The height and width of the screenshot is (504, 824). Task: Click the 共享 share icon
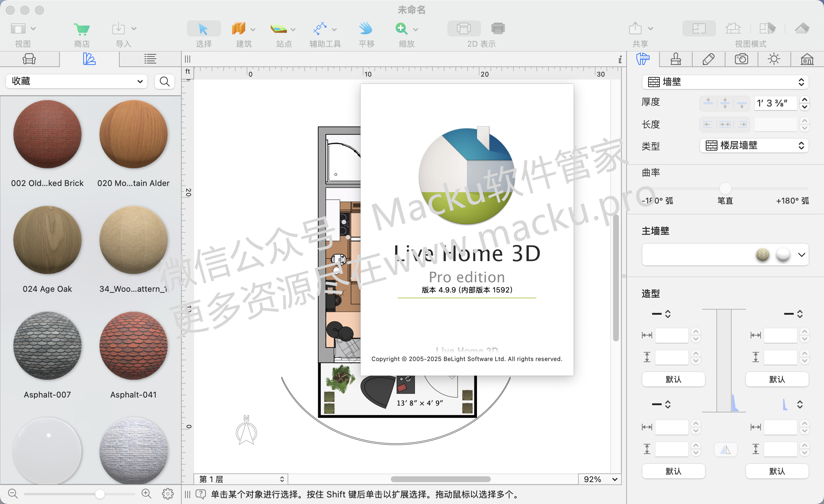635,29
